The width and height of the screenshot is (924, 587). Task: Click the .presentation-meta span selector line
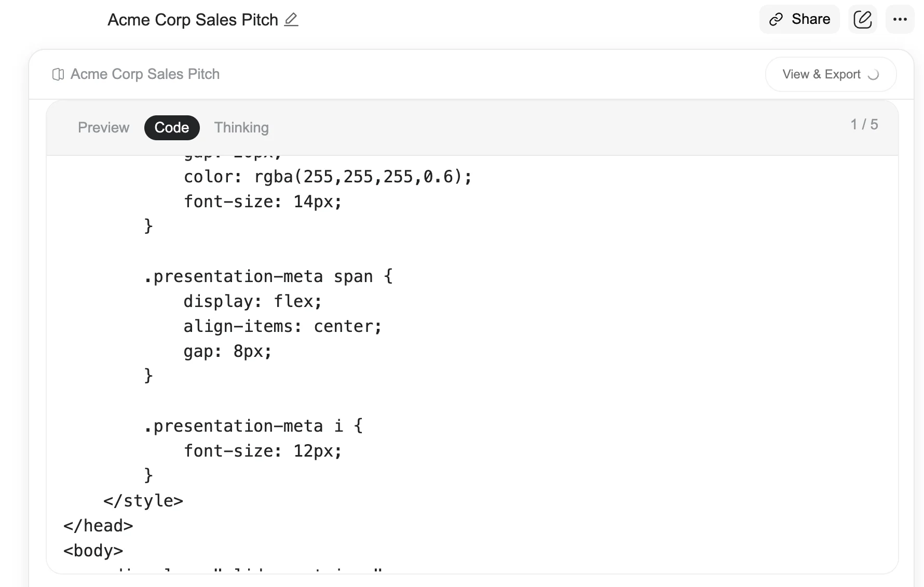(268, 276)
